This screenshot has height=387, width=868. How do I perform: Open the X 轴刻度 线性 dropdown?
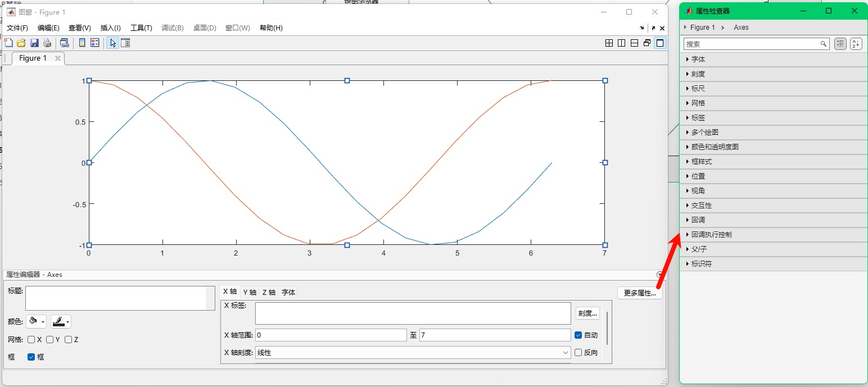point(413,353)
